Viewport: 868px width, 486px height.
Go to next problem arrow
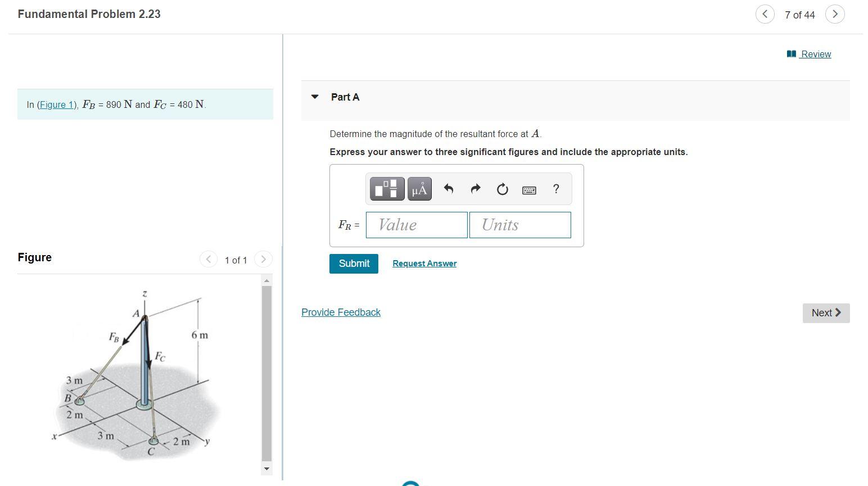click(835, 14)
